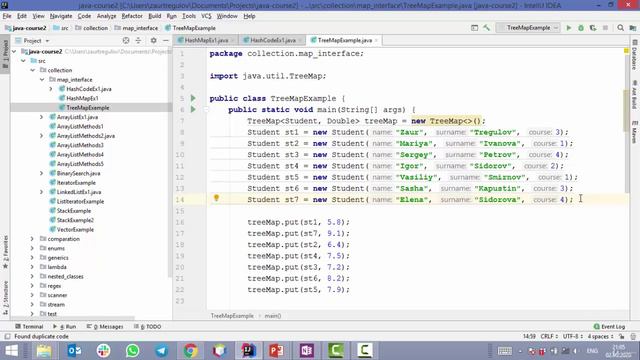The width and height of the screenshot is (640, 360).
Task: Collapse all in Project panel
Action: (x=138, y=40)
